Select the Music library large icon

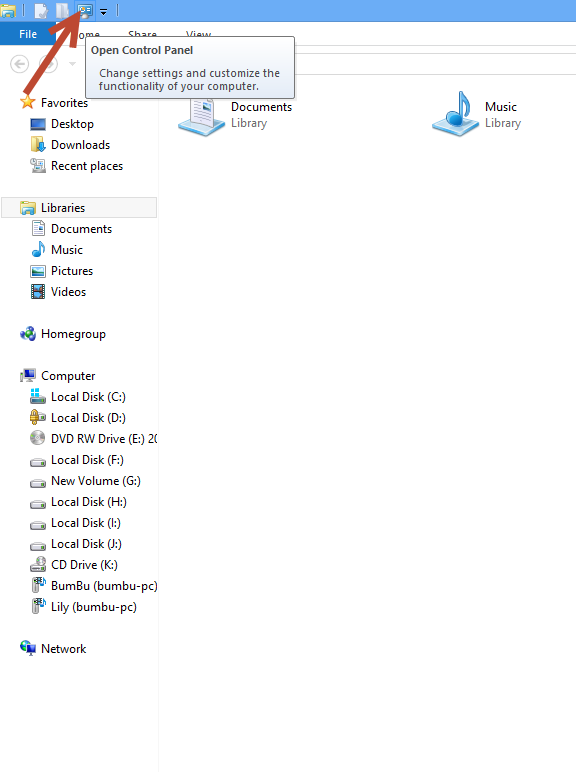[477, 115]
